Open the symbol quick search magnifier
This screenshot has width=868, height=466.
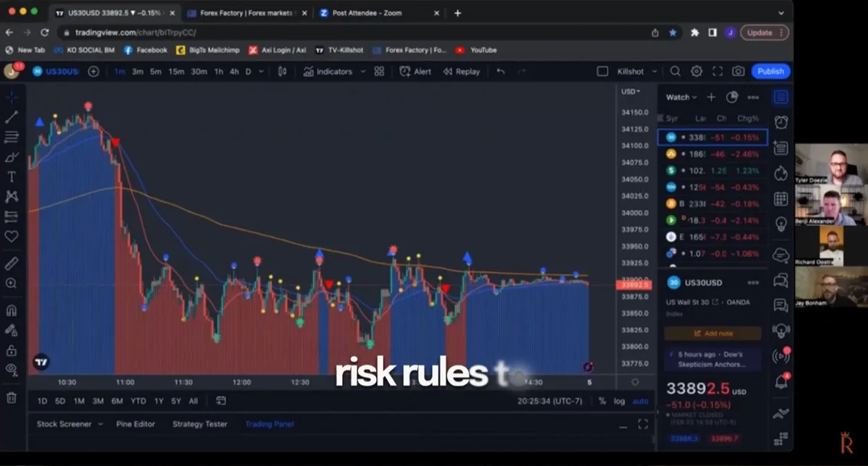pos(675,72)
